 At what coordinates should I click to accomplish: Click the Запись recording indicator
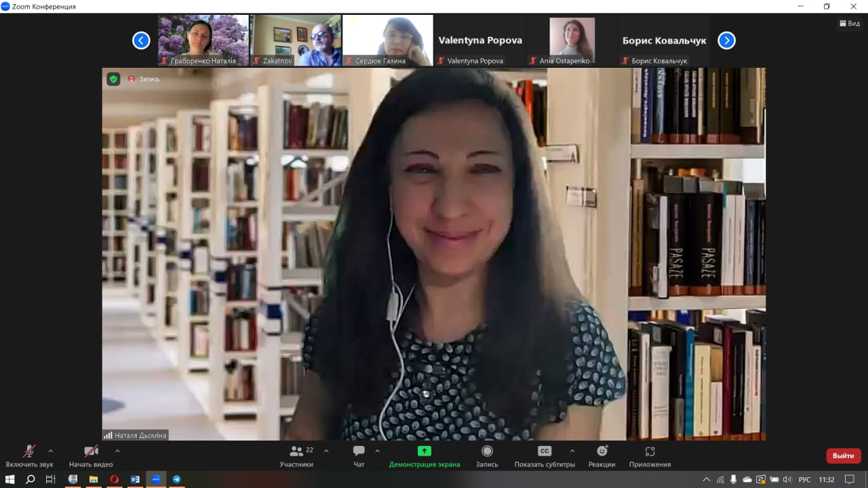click(144, 79)
